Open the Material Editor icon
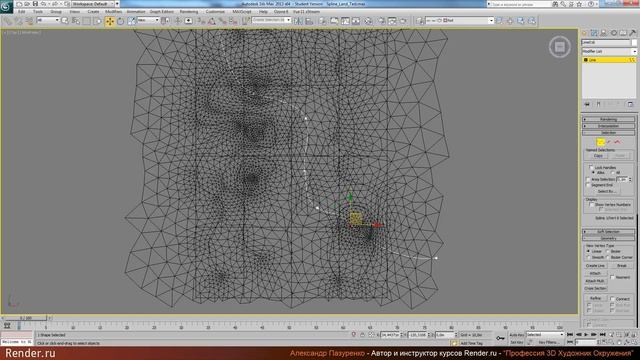This screenshot has height=360, width=640. 368,20
